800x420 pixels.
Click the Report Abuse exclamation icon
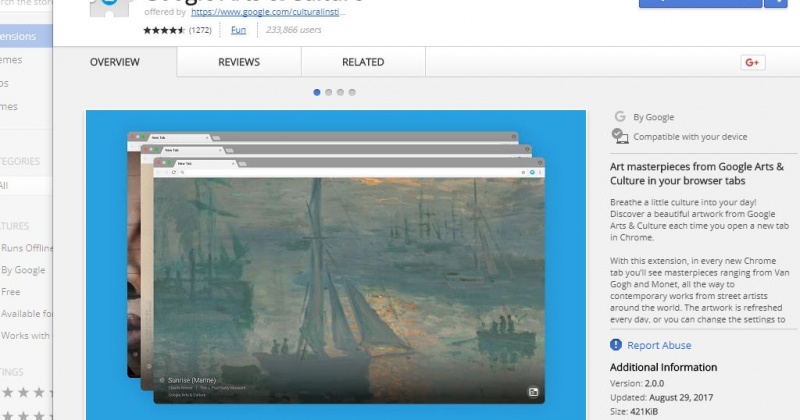pos(616,345)
